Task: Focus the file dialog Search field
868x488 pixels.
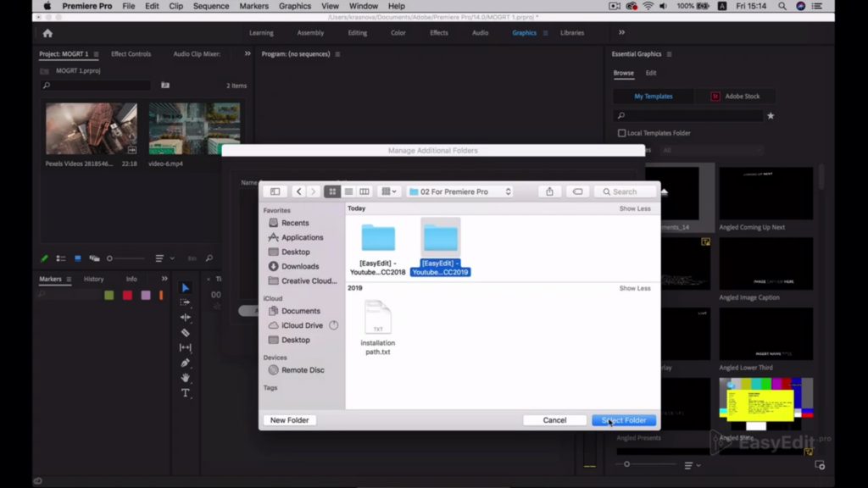Action: pyautogui.click(x=626, y=191)
